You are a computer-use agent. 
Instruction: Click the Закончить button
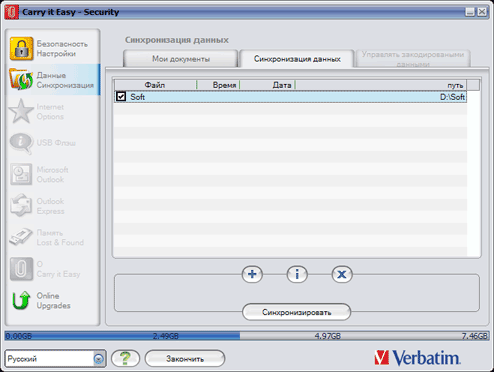click(x=185, y=359)
